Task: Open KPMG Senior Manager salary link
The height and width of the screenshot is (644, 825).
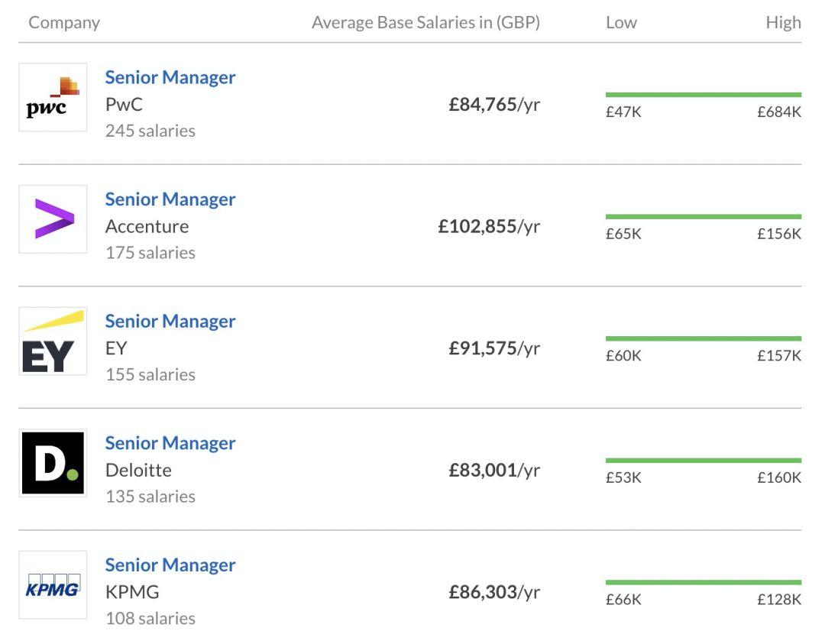Action: (170, 565)
